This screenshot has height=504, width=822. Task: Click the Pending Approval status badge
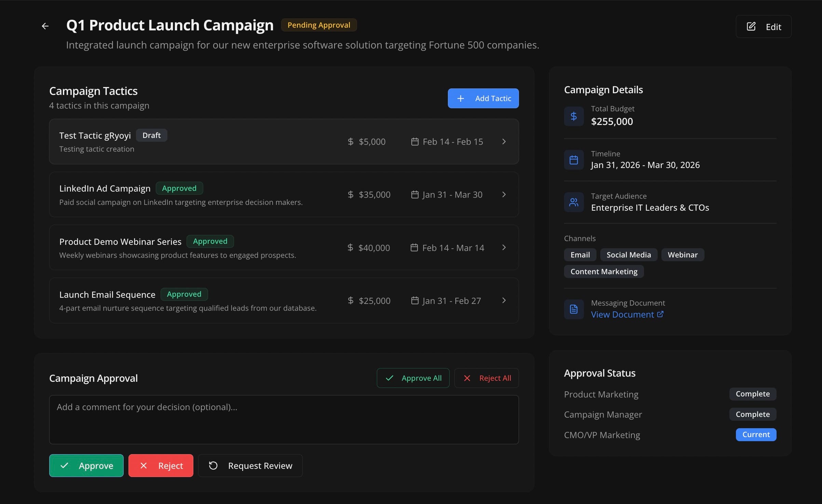click(x=318, y=25)
